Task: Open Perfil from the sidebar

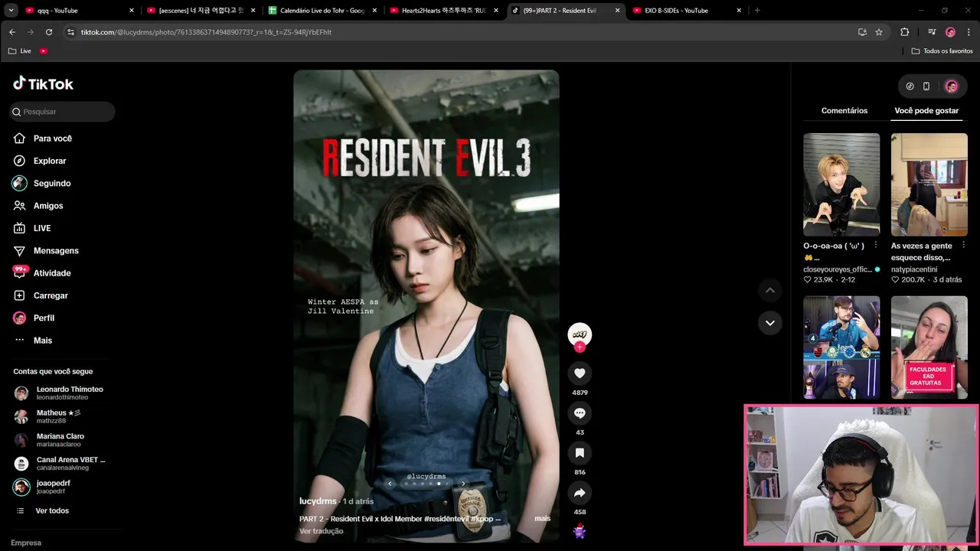Action: pyautogui.click(x=34, y=318)
